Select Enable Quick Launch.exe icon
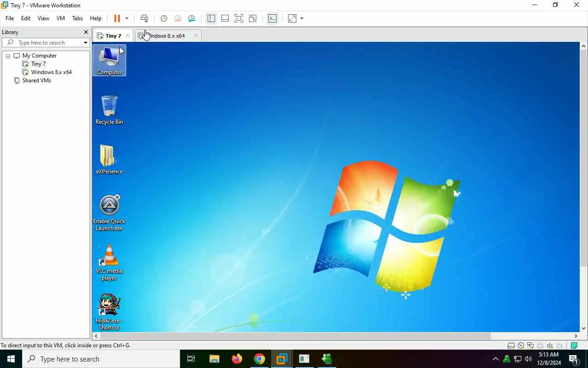 [109, 213]
